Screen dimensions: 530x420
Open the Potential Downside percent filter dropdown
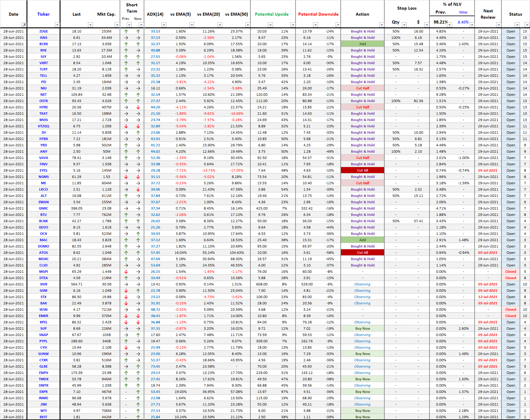click(x=338, y=25)
